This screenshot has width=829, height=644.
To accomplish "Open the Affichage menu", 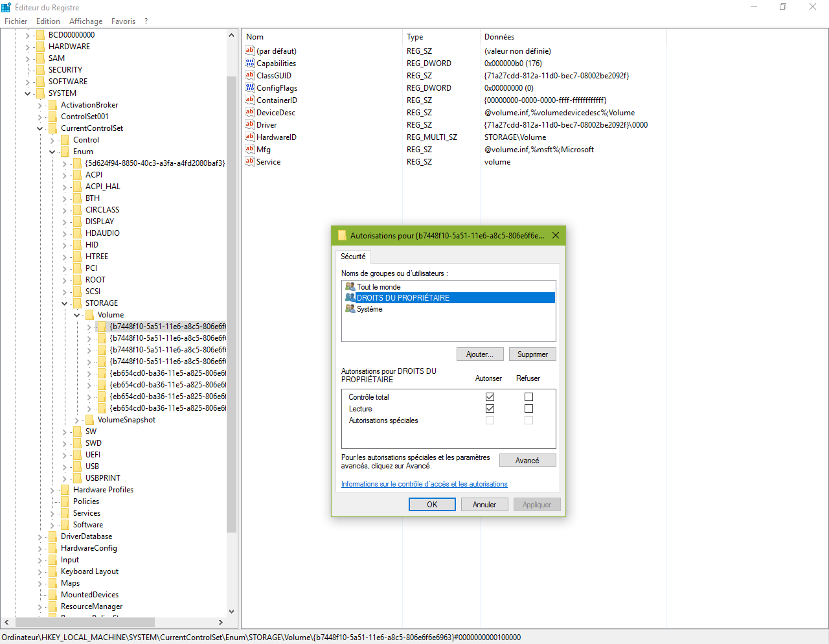I will [85, 21].
